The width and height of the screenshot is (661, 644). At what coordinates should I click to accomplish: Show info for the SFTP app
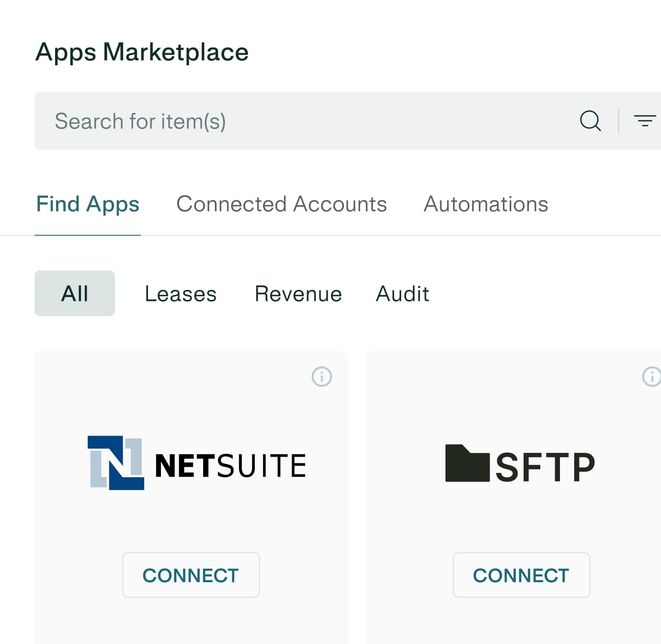coord(651,377)
